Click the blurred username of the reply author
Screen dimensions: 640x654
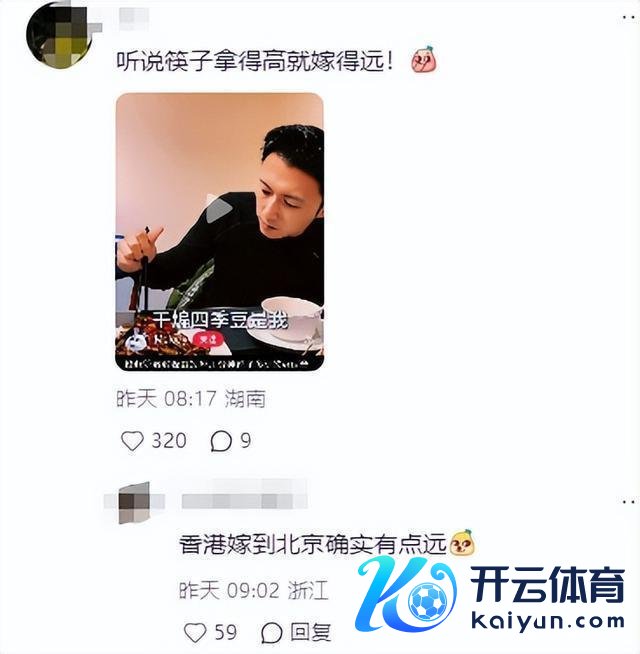tap(244, 501)
